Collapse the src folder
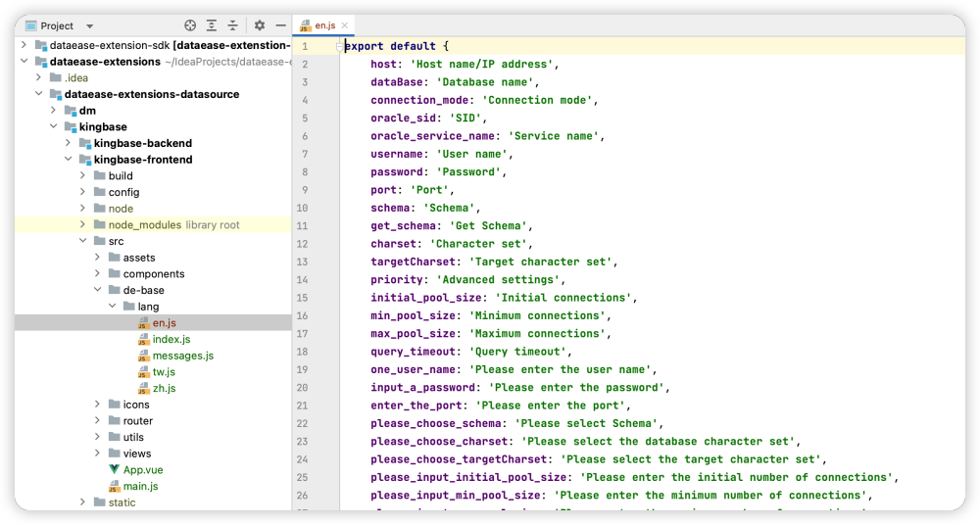This screenshot has height=525, width=980. click(82, 241)
